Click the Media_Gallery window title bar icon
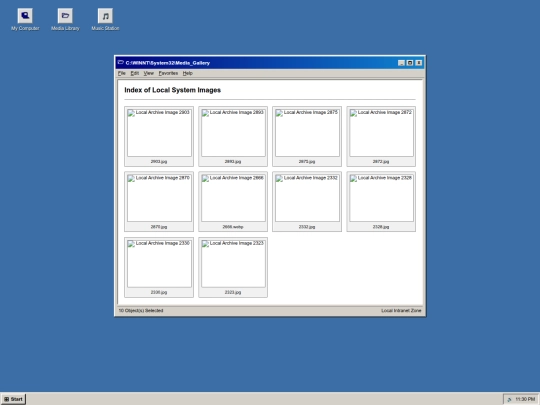The height and width of the screenshot is (405, 540). (x=121, y=63)
